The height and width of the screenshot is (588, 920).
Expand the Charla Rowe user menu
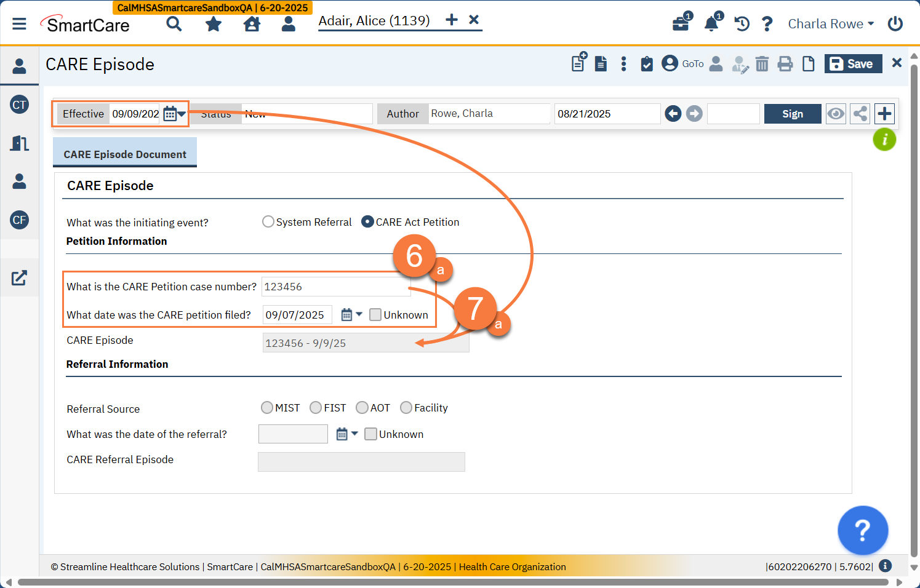click(x=831, y=24)
